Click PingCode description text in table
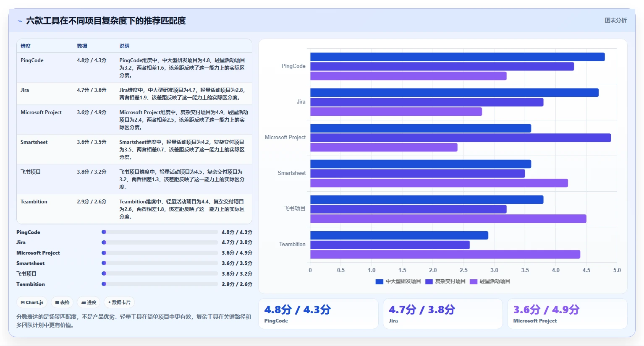 [182, 68]
